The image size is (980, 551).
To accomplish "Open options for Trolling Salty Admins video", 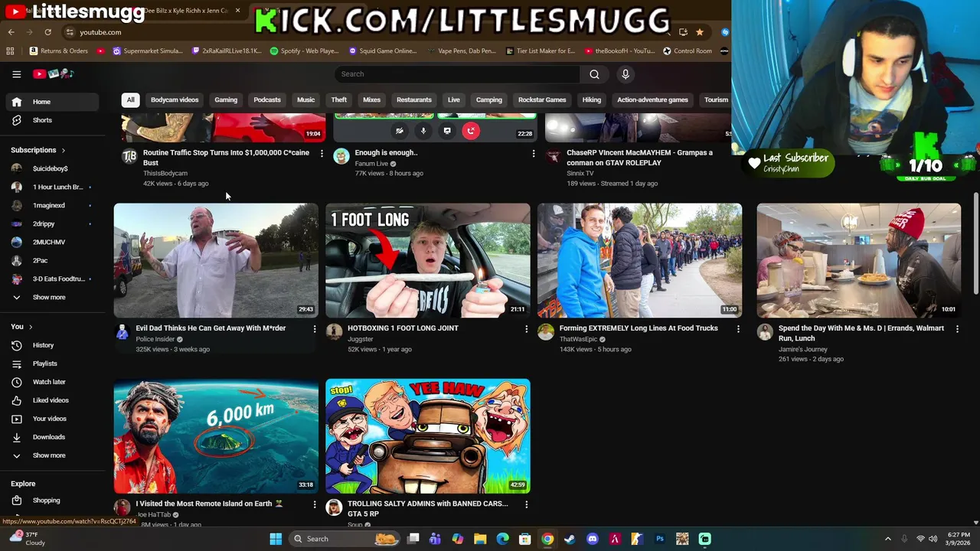I will point(526,505).
